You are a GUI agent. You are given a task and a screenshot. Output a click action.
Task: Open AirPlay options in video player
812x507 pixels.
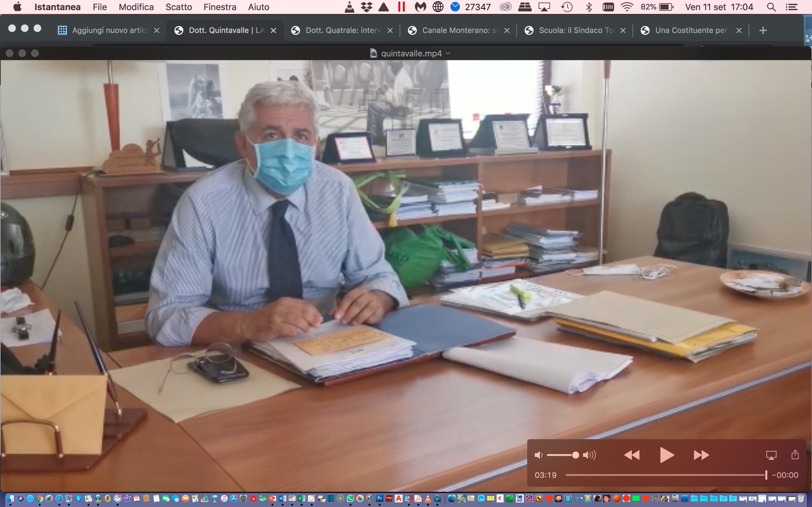771,455
